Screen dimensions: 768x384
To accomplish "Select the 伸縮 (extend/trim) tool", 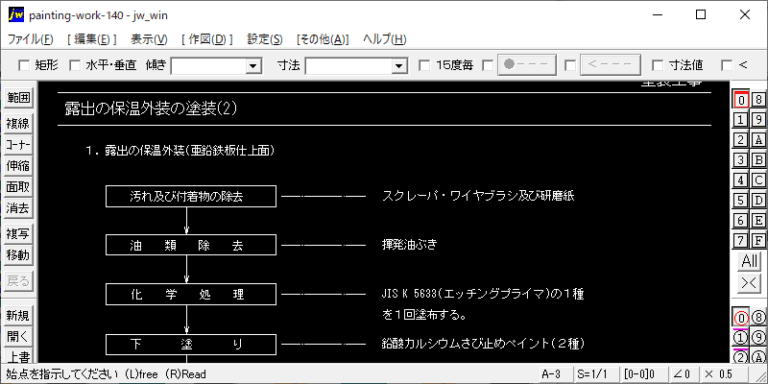I will (x=18, y=167).
